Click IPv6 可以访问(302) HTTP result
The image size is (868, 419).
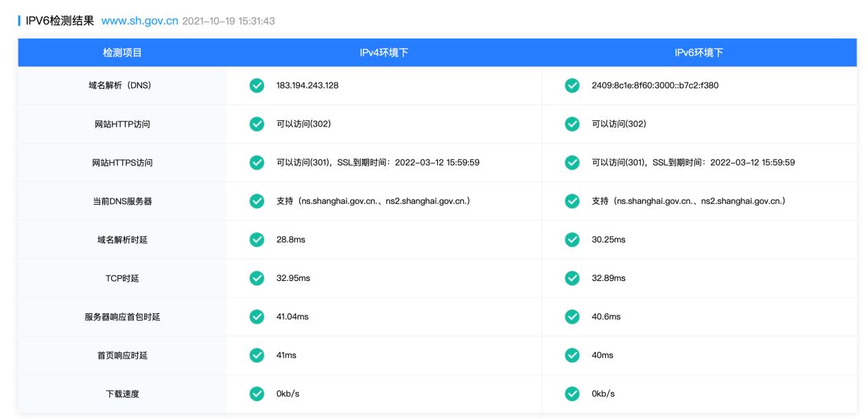[619, 124]
